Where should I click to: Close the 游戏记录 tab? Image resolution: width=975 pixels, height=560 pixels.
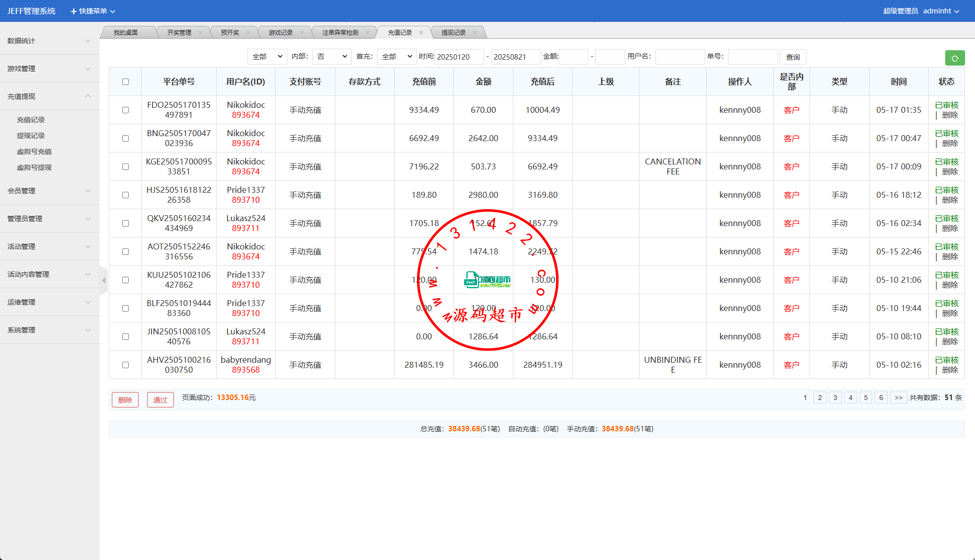click(302, 33)
